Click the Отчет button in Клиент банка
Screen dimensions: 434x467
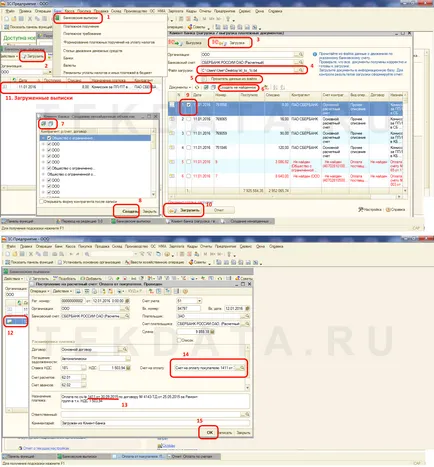pyautogui.click(x=219, y=210)
